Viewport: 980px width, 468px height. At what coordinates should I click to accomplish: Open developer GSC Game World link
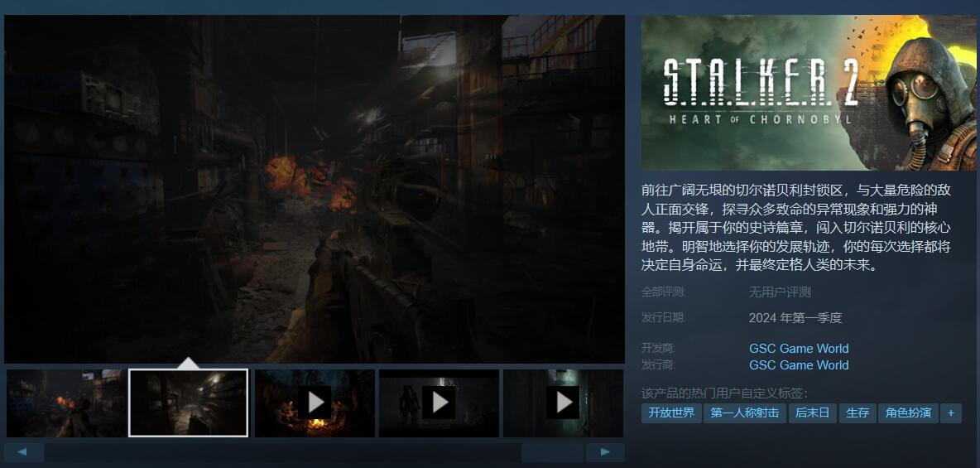799,349
